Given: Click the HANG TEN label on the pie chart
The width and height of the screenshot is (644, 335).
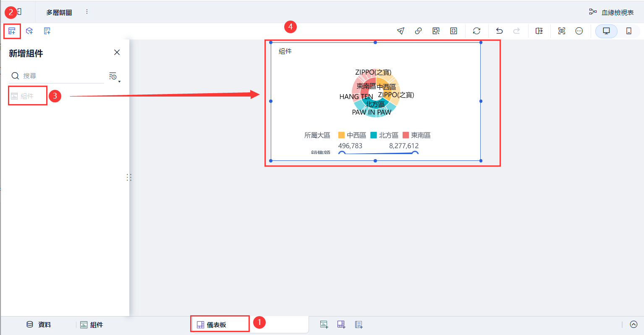Looking at the screenshot, I should point(356,97).
